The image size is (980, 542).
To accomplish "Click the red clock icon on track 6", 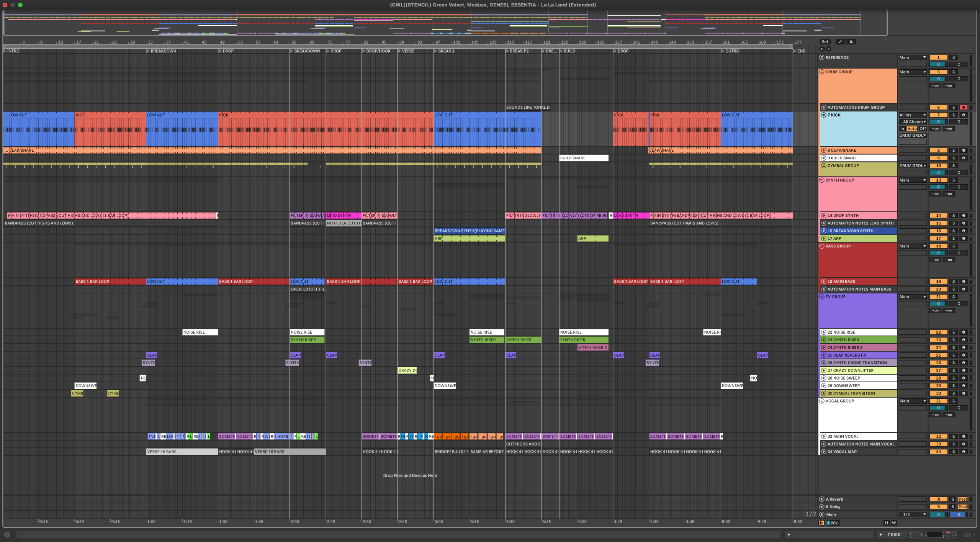I will pyautogui.click(x=964, y=107).
